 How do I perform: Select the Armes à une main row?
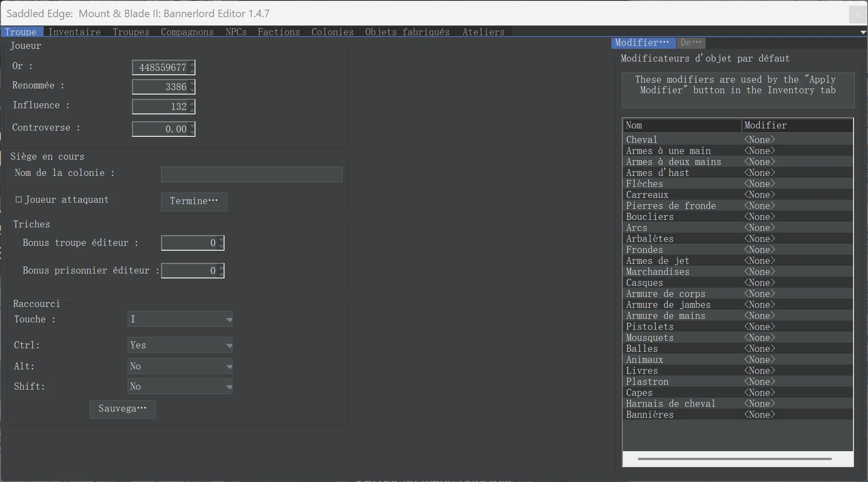coord(738,151)
